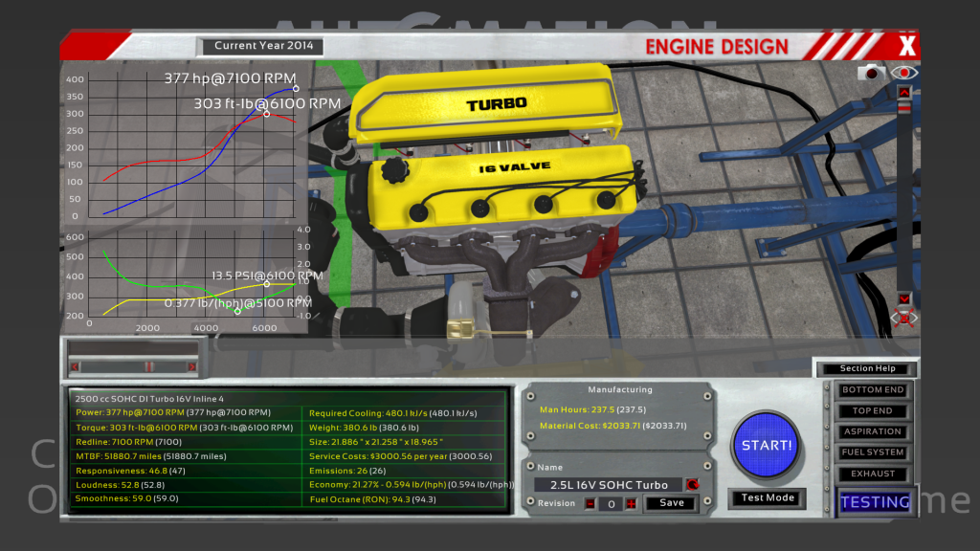980x551 pixels.
Task: Open the Bottom End tab
Action: point(872,390)
